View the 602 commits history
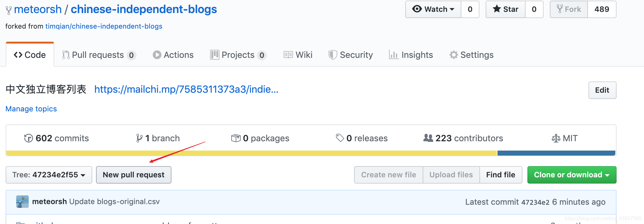 [56, 138]
